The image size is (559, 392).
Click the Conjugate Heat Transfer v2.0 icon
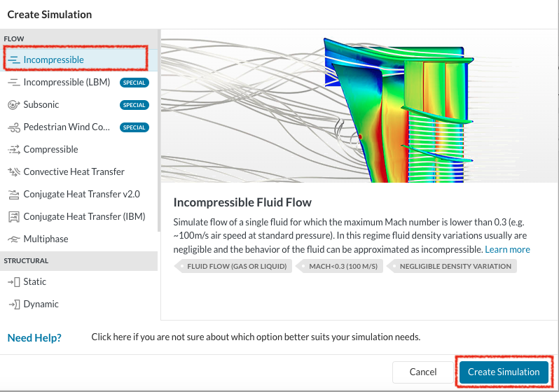pos(13,195)
